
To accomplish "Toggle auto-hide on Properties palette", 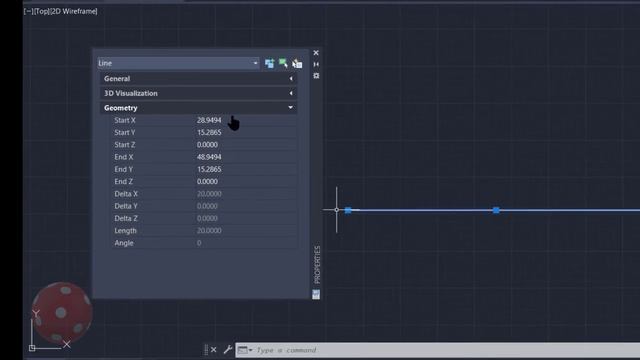I will (x=316, y=64).
